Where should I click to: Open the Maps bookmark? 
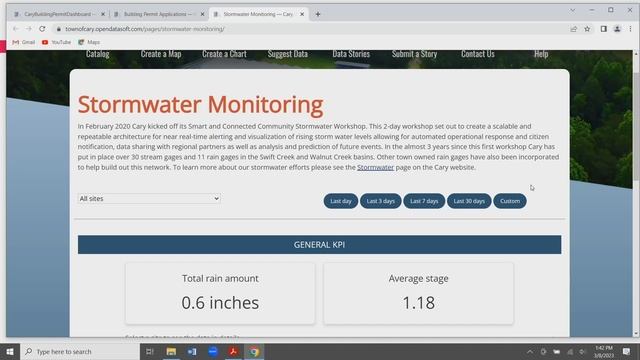(x=89, y=42)
